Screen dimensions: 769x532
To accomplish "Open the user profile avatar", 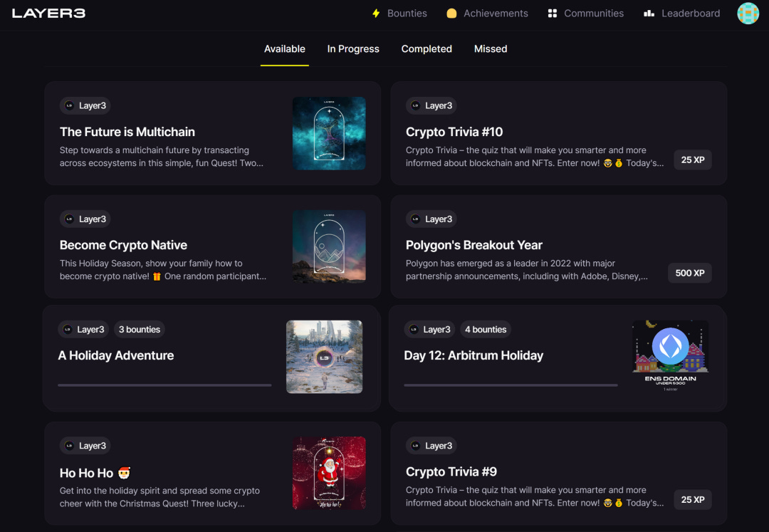I will 748,14.
